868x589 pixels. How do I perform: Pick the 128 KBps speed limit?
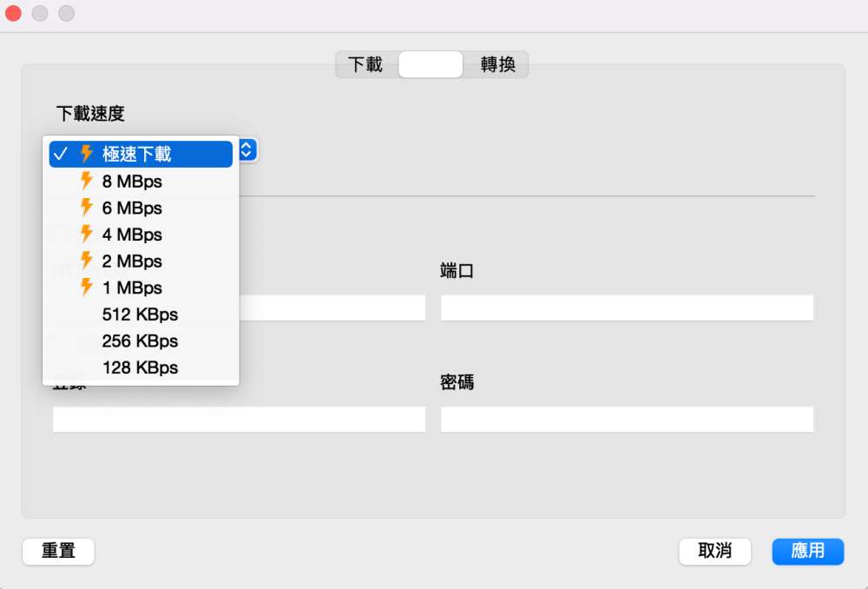[140, 367]
